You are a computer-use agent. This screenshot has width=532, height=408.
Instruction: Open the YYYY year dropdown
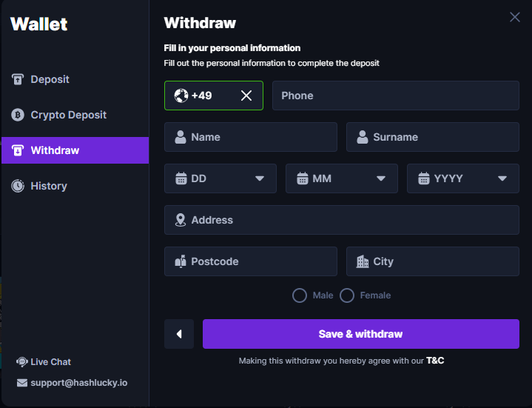click(463, 178)
